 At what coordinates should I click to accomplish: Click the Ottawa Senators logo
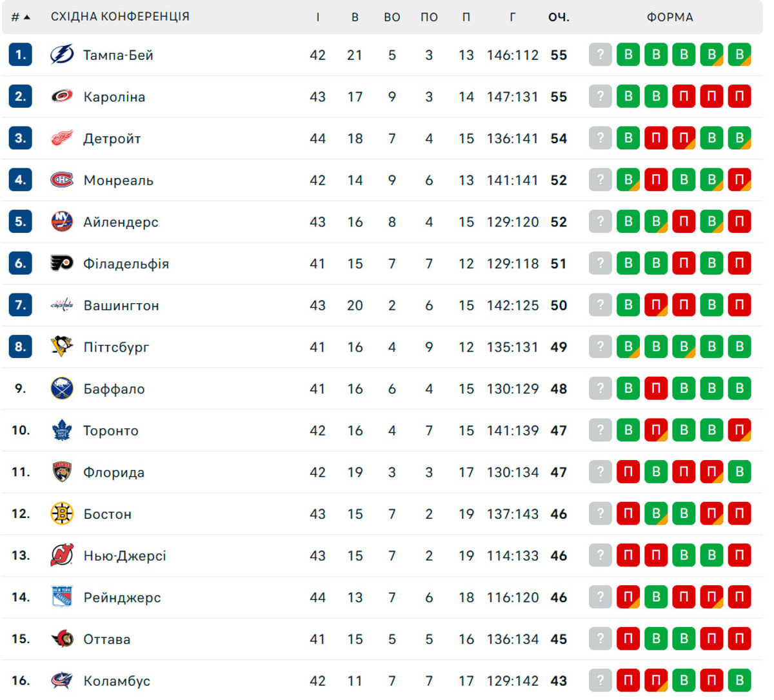point(62,639)
